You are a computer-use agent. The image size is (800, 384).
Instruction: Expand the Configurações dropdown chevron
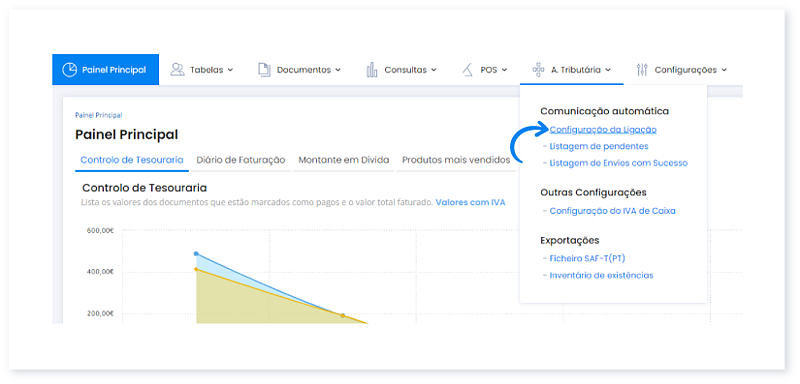click(724, 70)
